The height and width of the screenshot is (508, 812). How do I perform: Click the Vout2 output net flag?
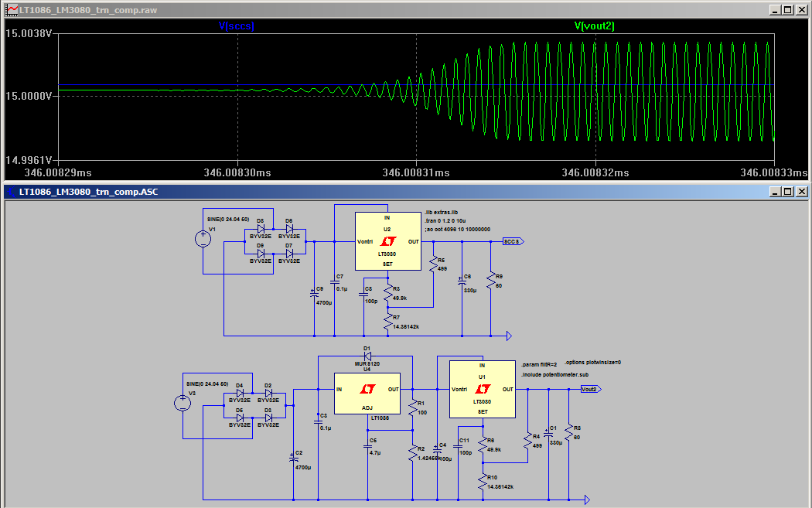point(591,389)
